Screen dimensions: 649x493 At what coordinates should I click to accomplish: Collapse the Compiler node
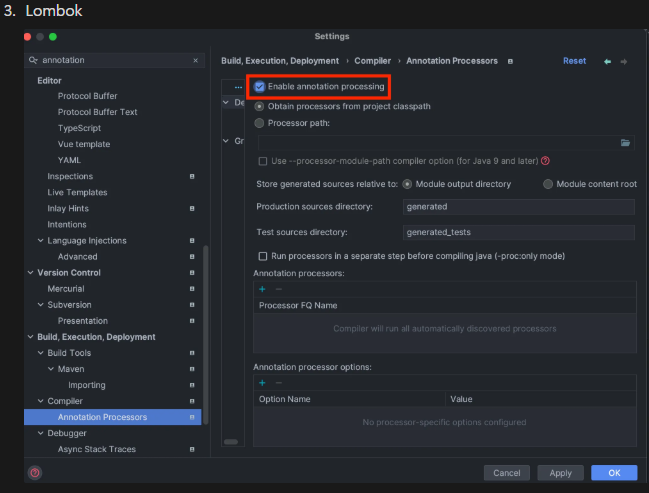coord(41,401)
